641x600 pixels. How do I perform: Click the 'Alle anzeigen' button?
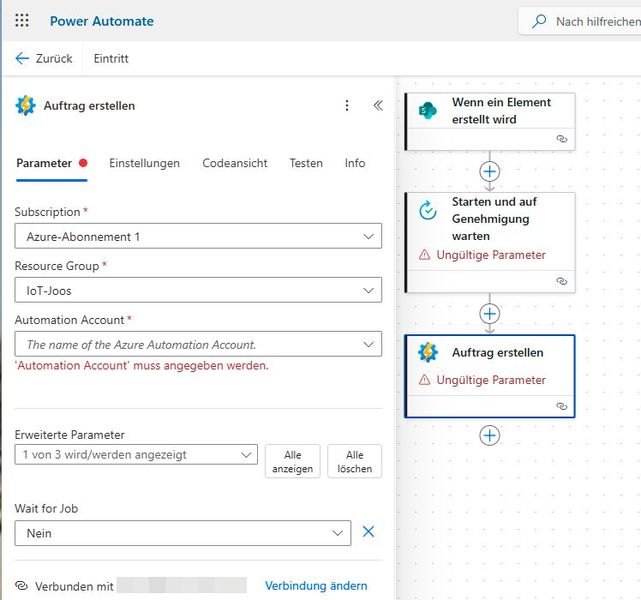292,461
